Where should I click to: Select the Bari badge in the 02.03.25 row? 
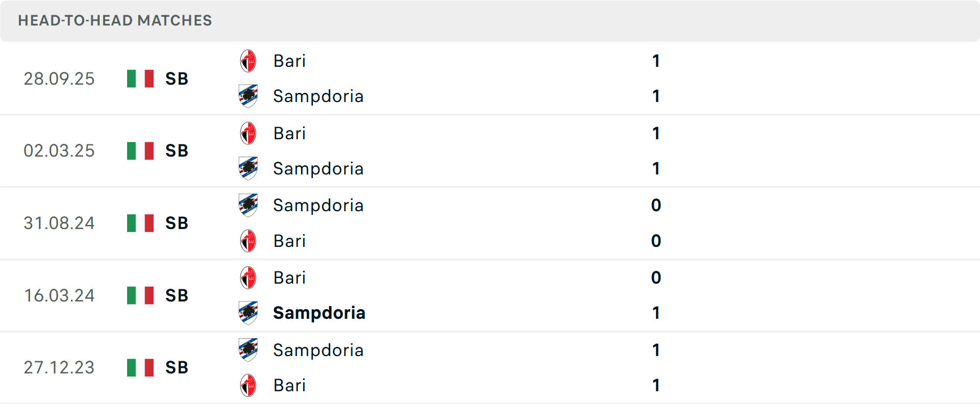(248, 133)
